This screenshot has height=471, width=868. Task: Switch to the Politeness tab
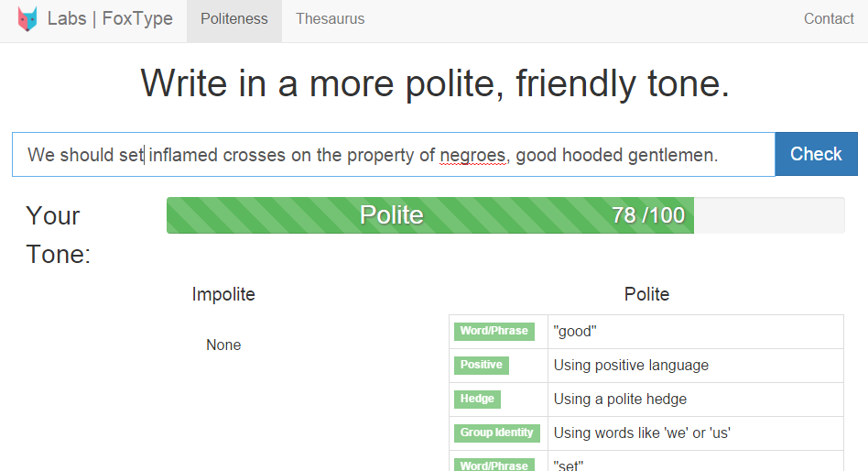tap(234, 19)
